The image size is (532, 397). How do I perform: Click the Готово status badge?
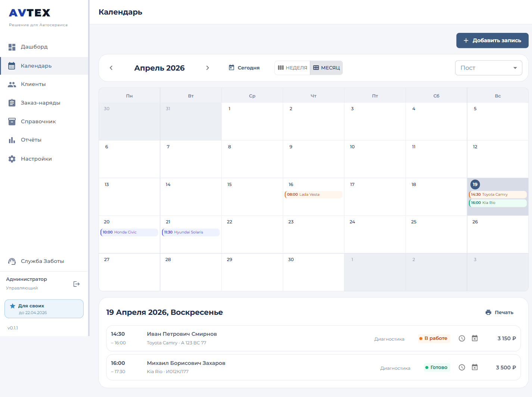(437, 367)
